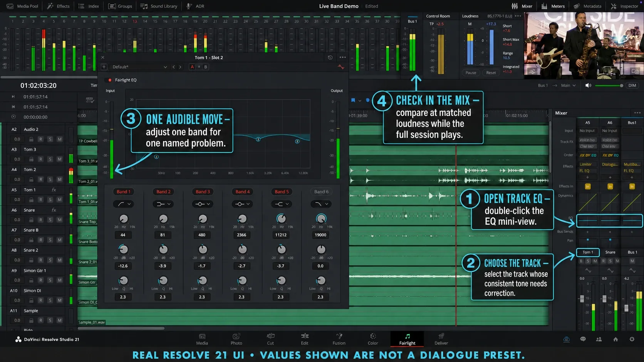Image resolution: width=644 pixels, height=362 pixels.
Task: Toggle the Band 1 button
Action: point(124,192)
